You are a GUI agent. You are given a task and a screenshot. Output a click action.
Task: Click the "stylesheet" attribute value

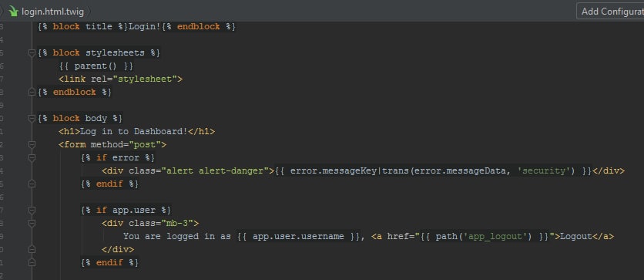tap(145, 79)
